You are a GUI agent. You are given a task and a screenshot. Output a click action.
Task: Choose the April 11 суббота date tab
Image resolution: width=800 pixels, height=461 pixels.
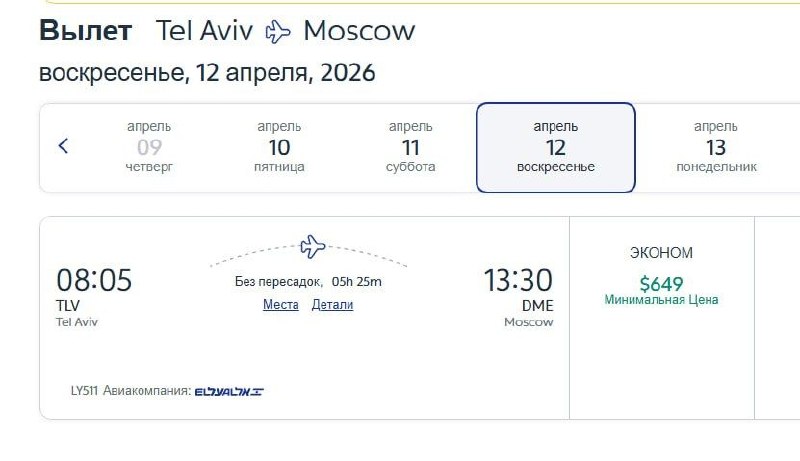coord(410,147)
